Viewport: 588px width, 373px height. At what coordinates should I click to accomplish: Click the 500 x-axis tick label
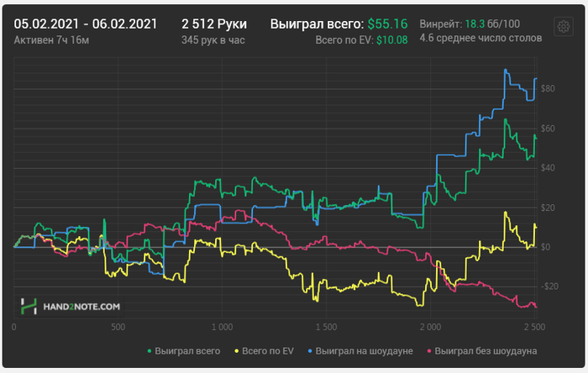[118, 328]
